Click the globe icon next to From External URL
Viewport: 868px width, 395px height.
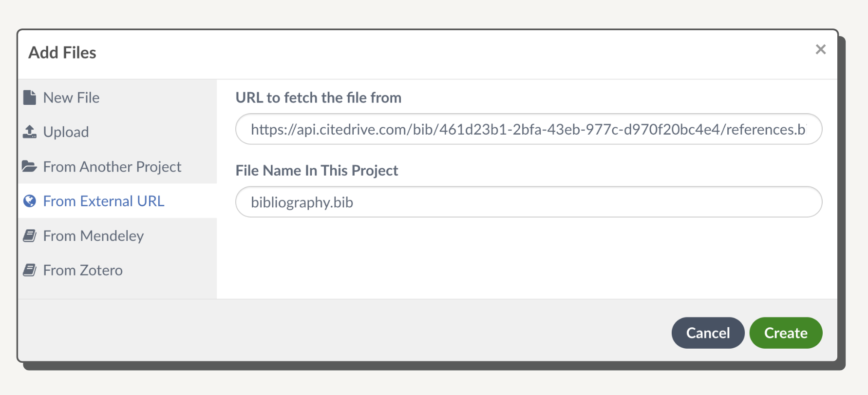(x=29, y=201)
